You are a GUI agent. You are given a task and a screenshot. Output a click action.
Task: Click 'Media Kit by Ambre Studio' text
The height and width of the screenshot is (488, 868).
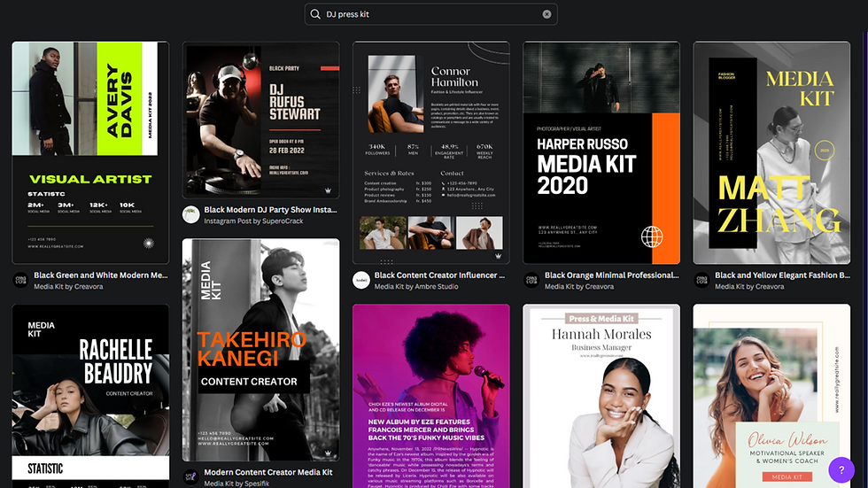(416, 287)
